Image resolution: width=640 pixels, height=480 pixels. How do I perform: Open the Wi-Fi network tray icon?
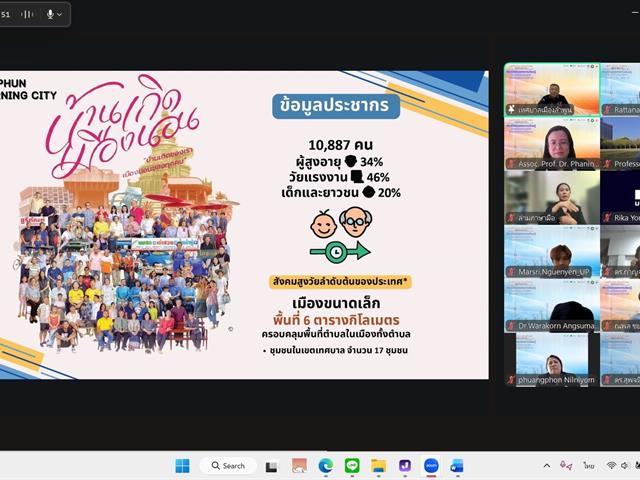pos(611,466)
